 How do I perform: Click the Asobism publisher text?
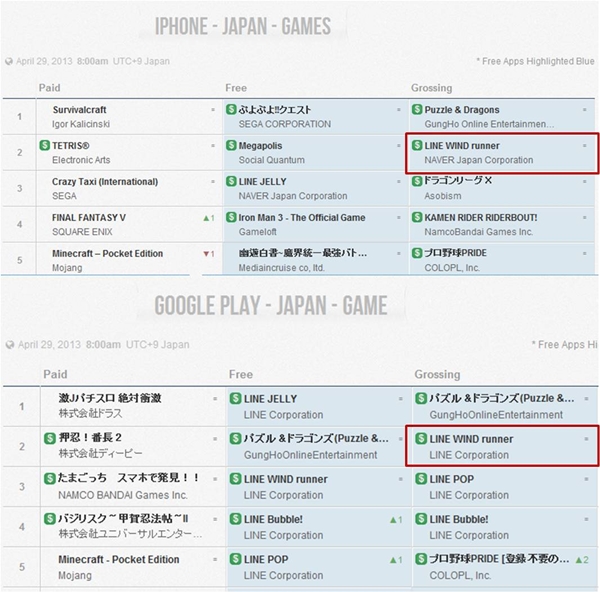[x=443, y=196]
